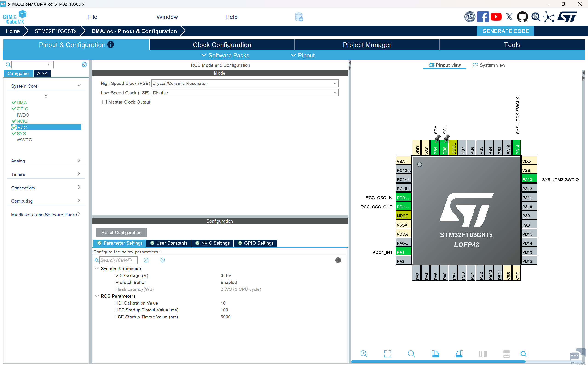Rotate chip counter-clockwise icon
The width and height of the screenshot is (588, 367).
[x=459, y=354]
